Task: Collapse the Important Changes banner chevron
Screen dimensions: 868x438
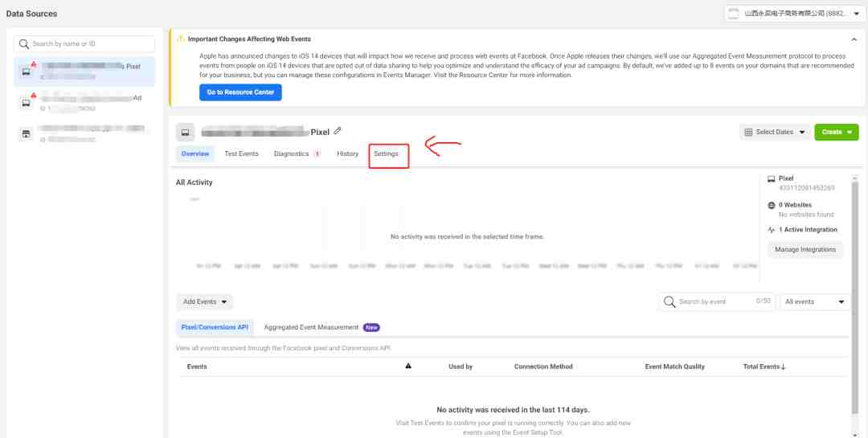Action: coord(854,39)
